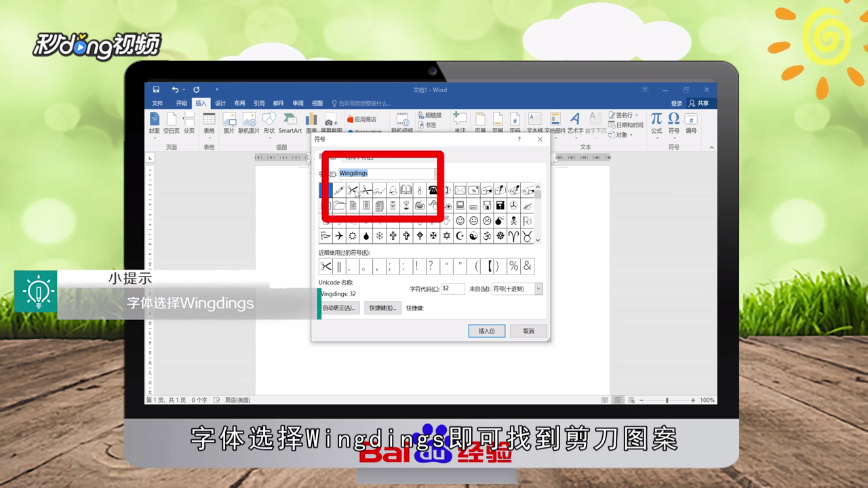Select the Taurus symbol in the grid
868x488 pixels.
point(527,236)
